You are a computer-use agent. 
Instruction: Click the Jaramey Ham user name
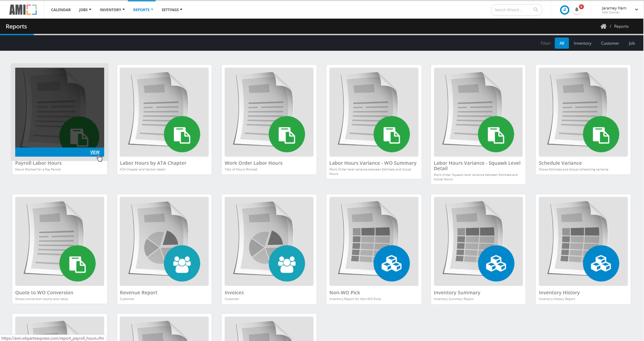(x=614, y=8)
